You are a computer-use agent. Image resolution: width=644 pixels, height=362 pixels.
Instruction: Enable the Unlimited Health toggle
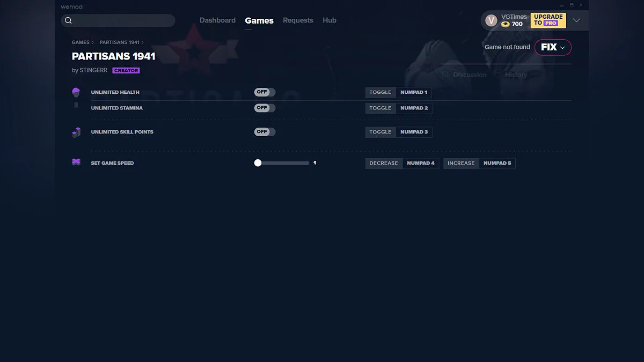[x=265, y=92]
